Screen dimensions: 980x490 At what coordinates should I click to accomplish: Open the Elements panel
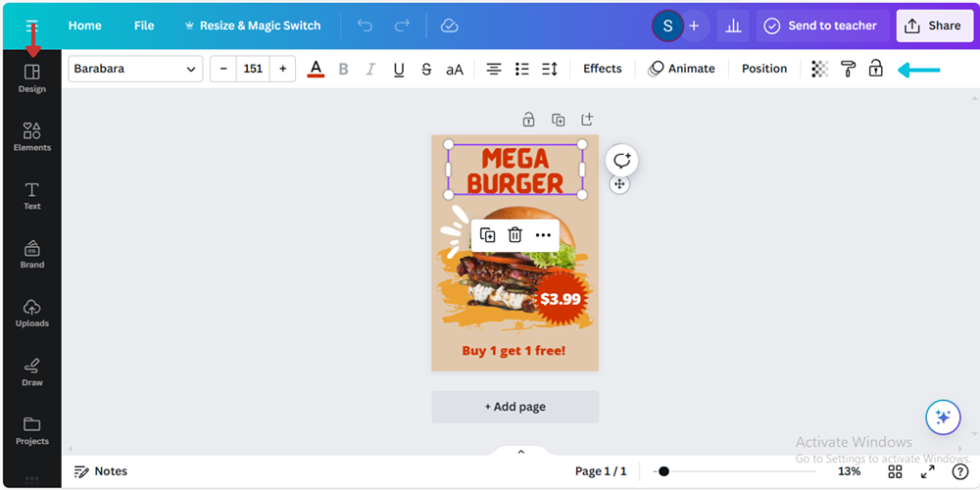coord(32,137)
